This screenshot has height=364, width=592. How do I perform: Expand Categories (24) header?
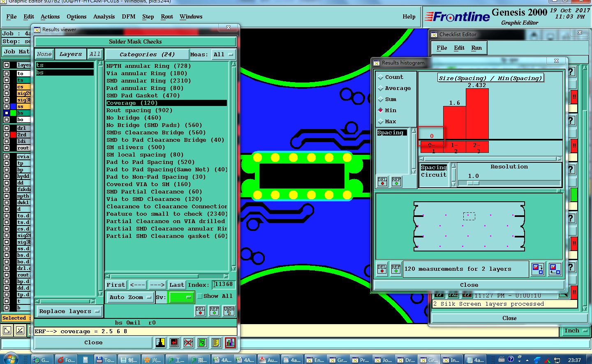[x=147, y=54]
